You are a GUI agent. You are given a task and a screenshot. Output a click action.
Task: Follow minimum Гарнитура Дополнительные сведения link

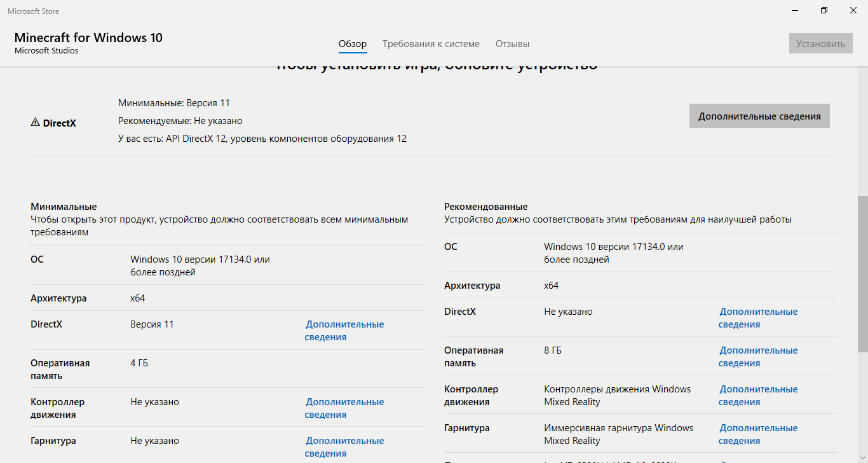coord(344,446)
